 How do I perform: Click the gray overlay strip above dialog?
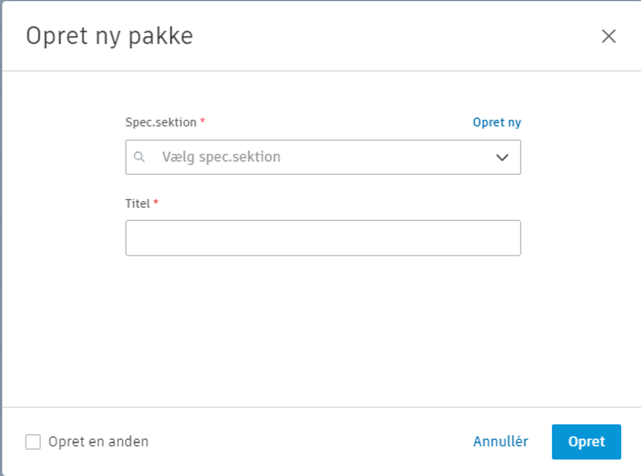[320, 1]
